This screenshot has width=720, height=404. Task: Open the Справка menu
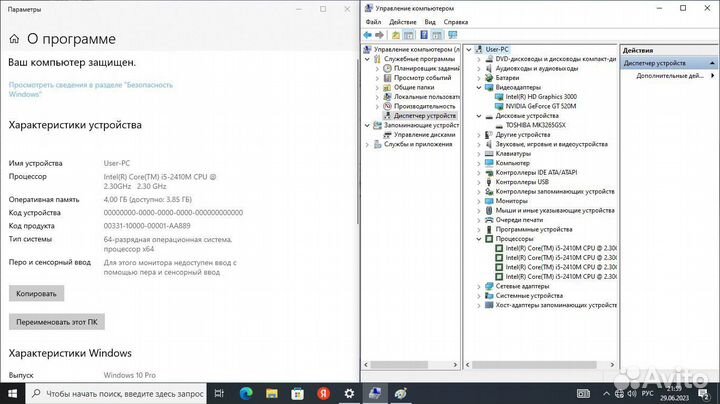pyautogui.click(x=455, y=21)
